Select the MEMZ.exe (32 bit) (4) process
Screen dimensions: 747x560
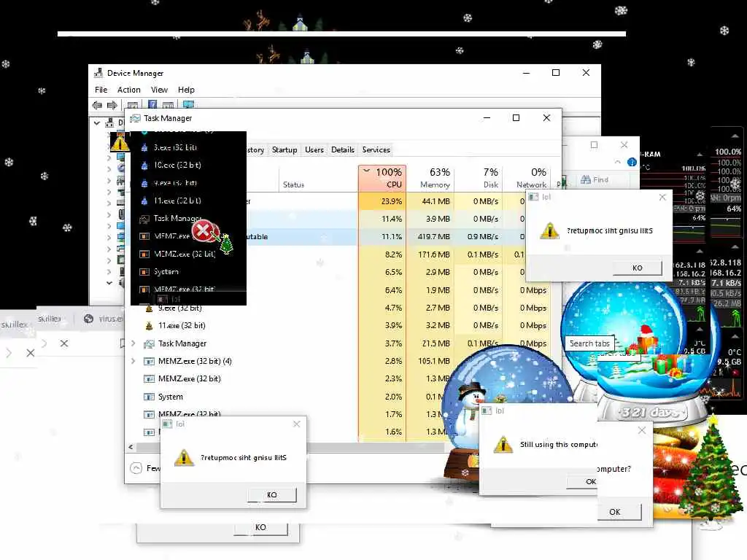pos(195,361)
